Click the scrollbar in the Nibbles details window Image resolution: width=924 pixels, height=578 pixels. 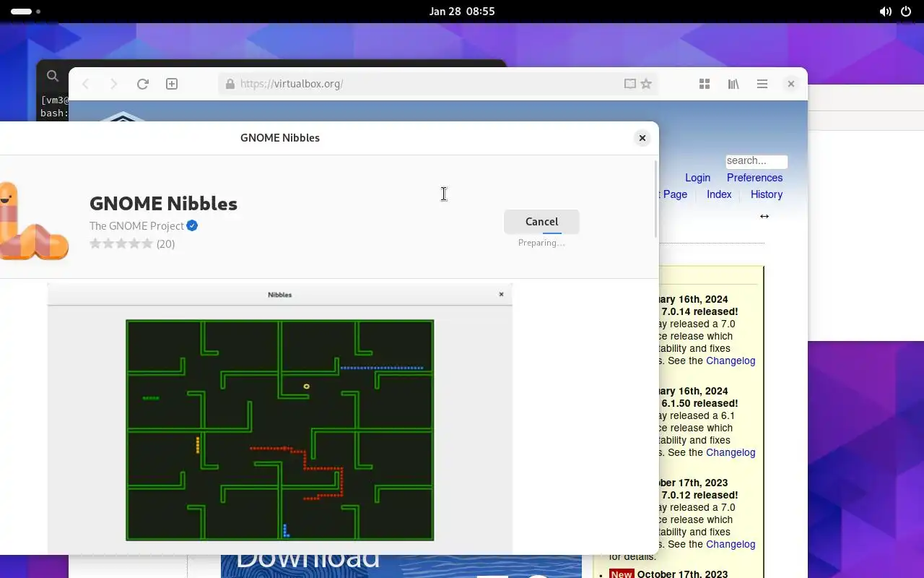(x=655, y=199)
